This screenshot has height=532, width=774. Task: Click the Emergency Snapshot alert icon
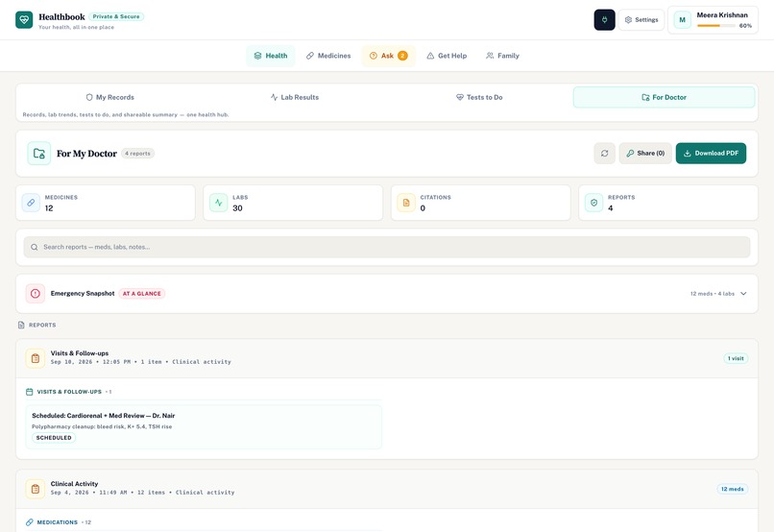pyautogui.click(x=35, y=294)
